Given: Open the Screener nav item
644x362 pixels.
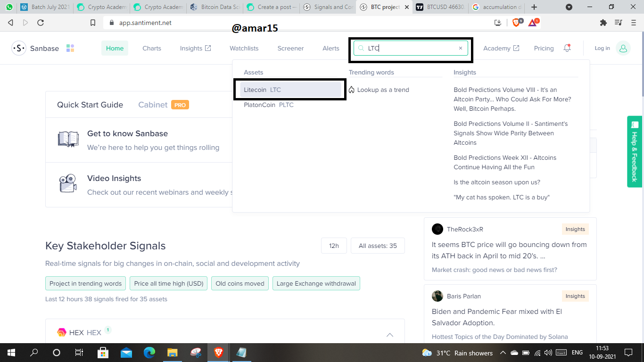Looking at the screenshot, I should 290,48.
